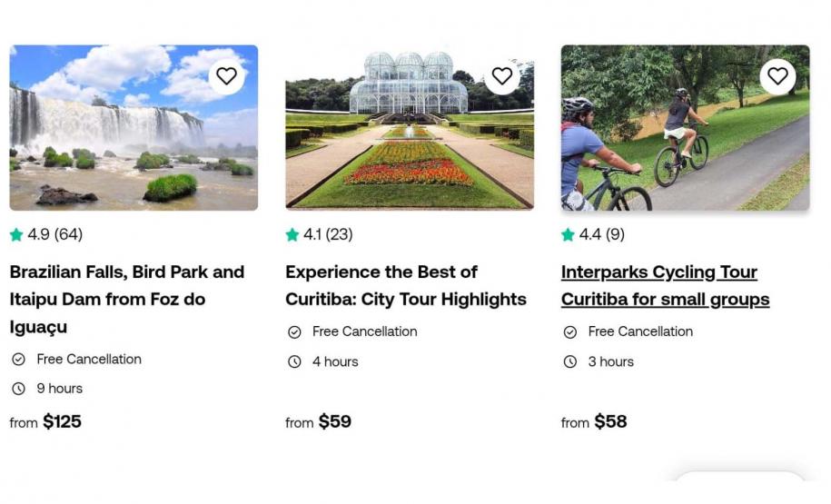Click the from $59 price
Image resolution: width=831 pixels, height=504 pixels.
(318, 421)
